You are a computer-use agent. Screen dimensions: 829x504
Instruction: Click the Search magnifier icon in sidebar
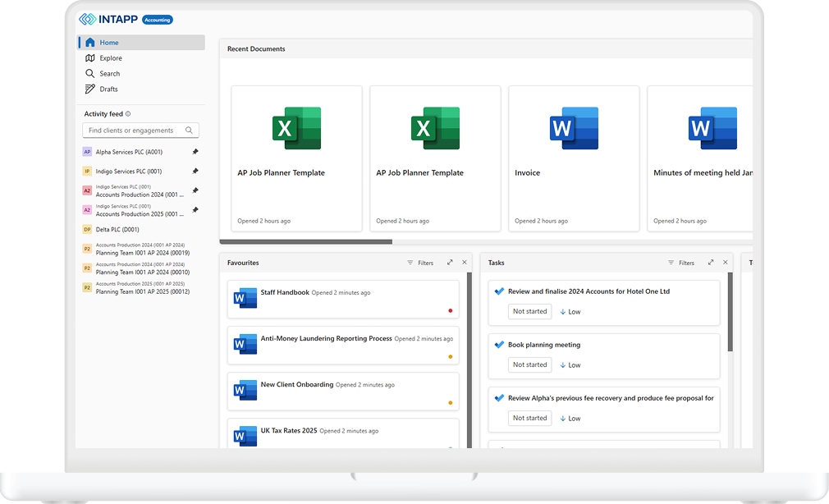(90, 74)
